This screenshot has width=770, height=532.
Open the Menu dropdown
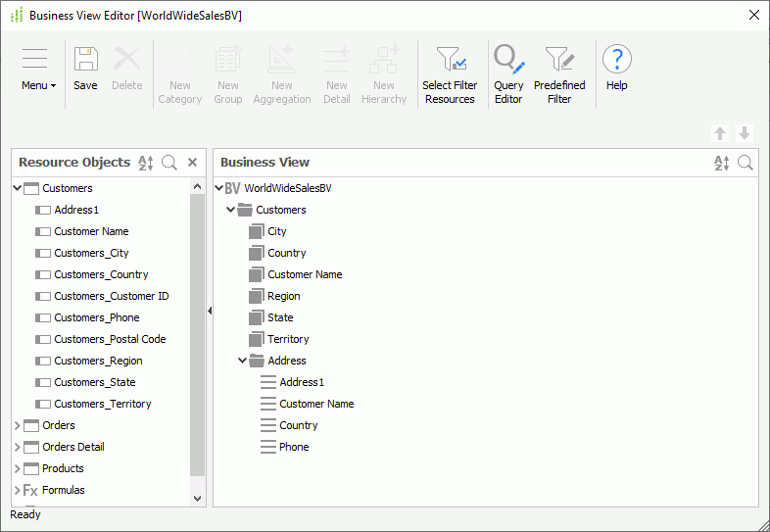pyautogui.click(x=38, y=69)
